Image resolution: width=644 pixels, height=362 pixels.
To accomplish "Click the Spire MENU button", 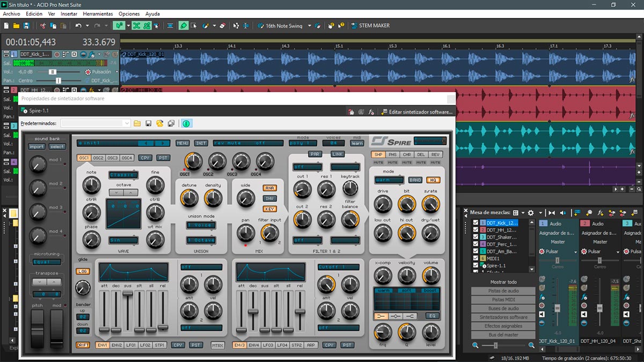I will click(183, 143).
